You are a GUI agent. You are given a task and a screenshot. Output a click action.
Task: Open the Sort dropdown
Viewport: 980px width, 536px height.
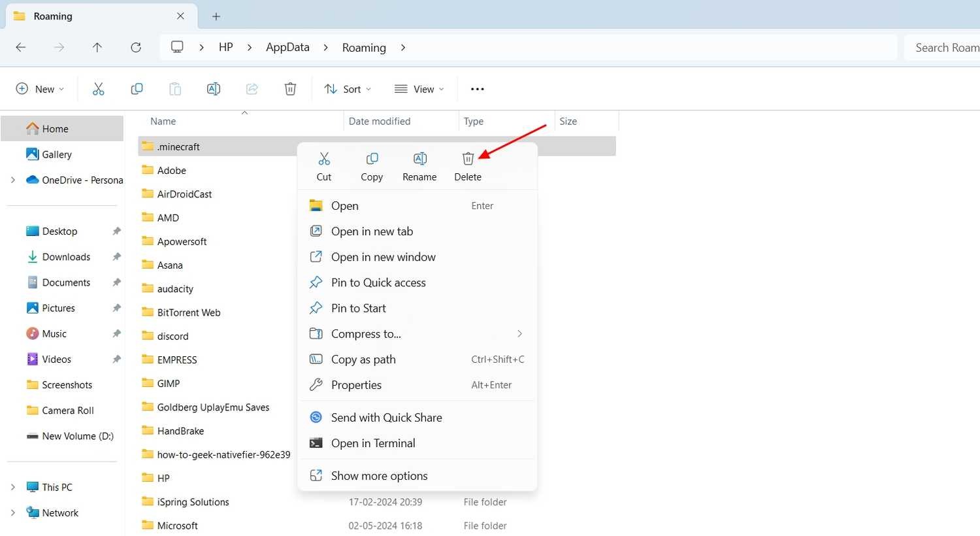point(348,89)
